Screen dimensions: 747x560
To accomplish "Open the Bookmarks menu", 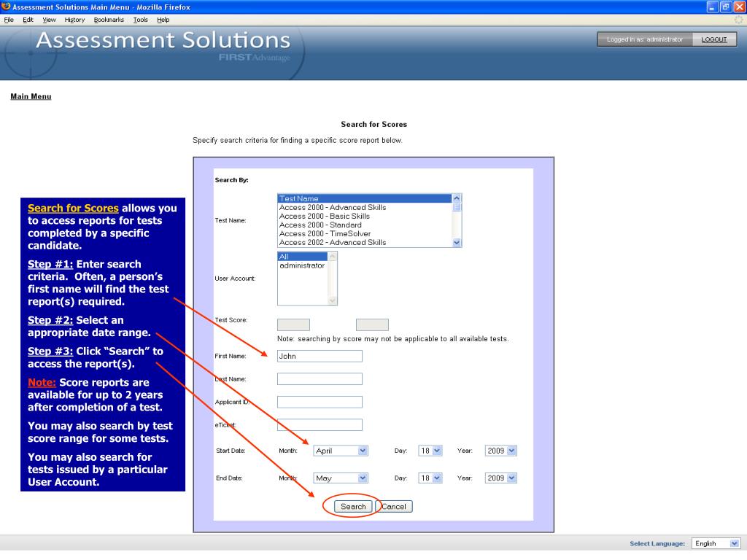I will [109, 20].
